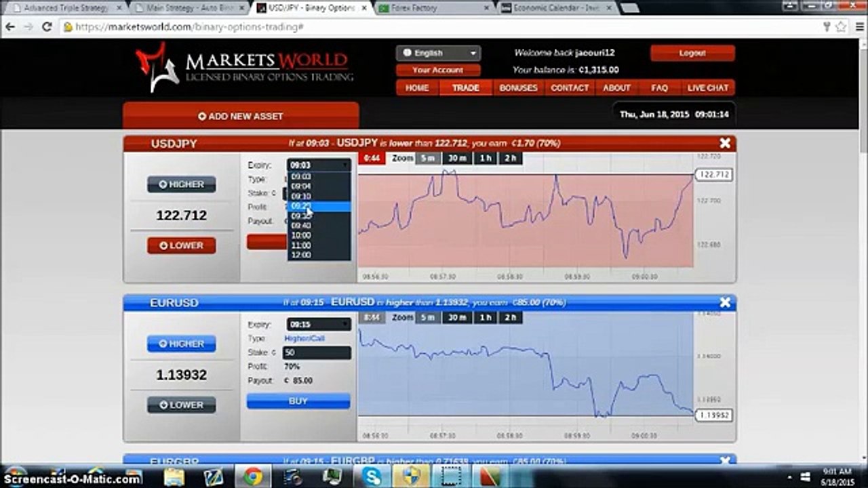Select 11:00 expiry option

pyautogui.click(x=319, y=245)
